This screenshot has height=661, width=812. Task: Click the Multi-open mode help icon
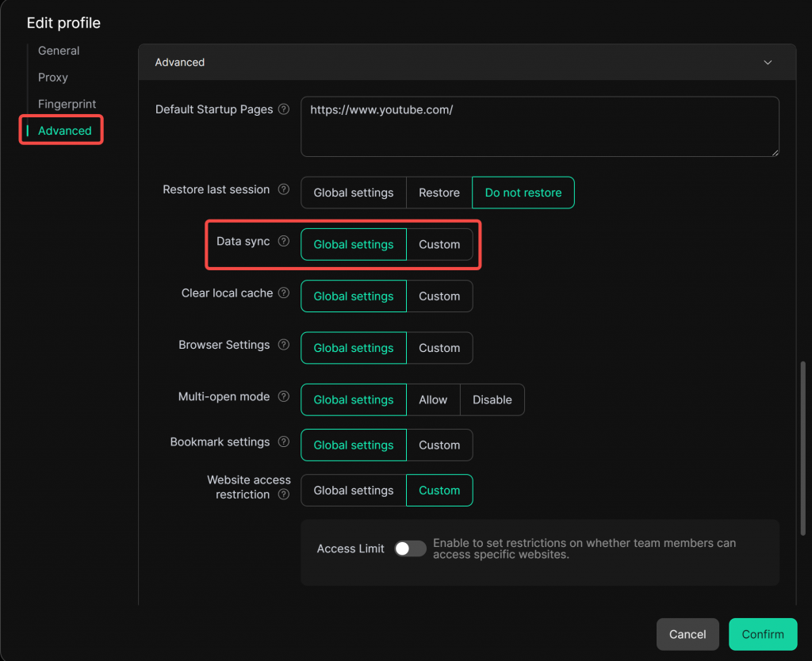[x=284, y=397]
